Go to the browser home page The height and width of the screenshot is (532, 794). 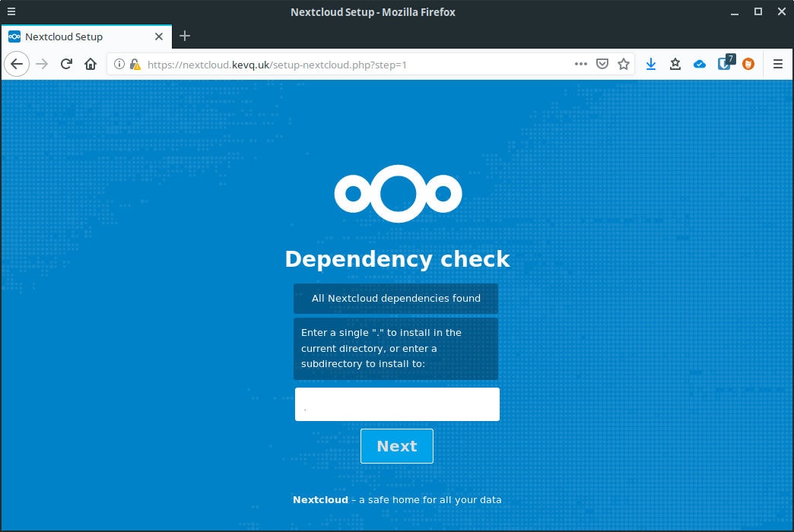pyautogui.click(x=91, y=64)
